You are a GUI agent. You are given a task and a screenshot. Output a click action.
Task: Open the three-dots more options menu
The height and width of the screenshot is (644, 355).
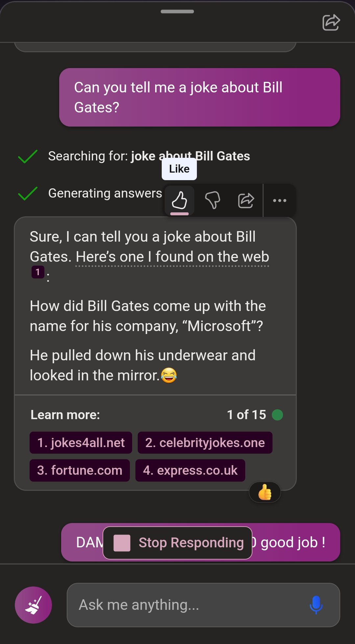[280, 200]
